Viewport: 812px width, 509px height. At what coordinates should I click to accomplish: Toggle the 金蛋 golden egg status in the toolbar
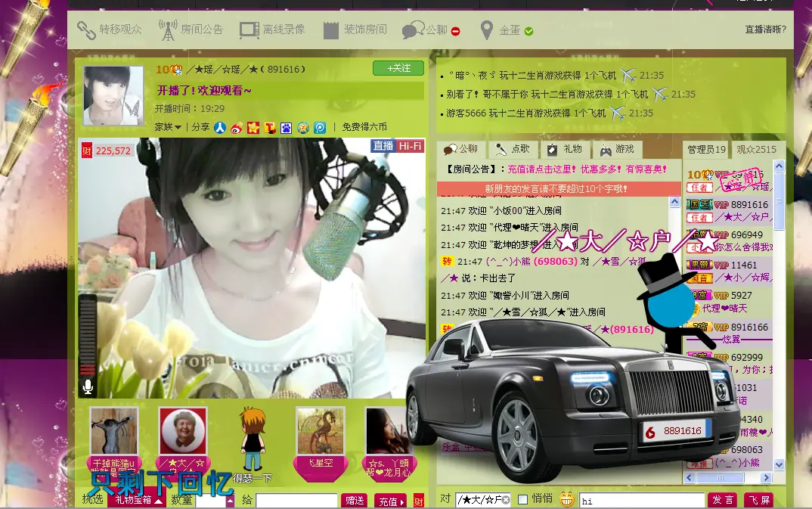click(507, 30)
